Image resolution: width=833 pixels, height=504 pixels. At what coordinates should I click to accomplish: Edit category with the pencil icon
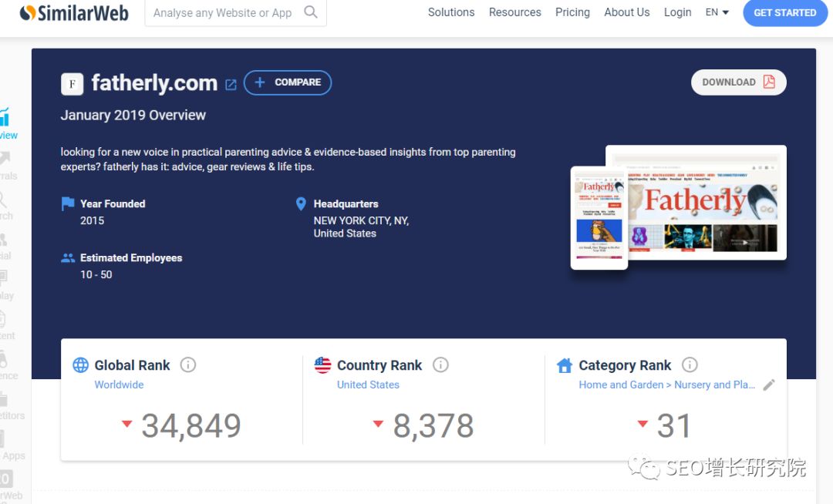tap(769, 385)
